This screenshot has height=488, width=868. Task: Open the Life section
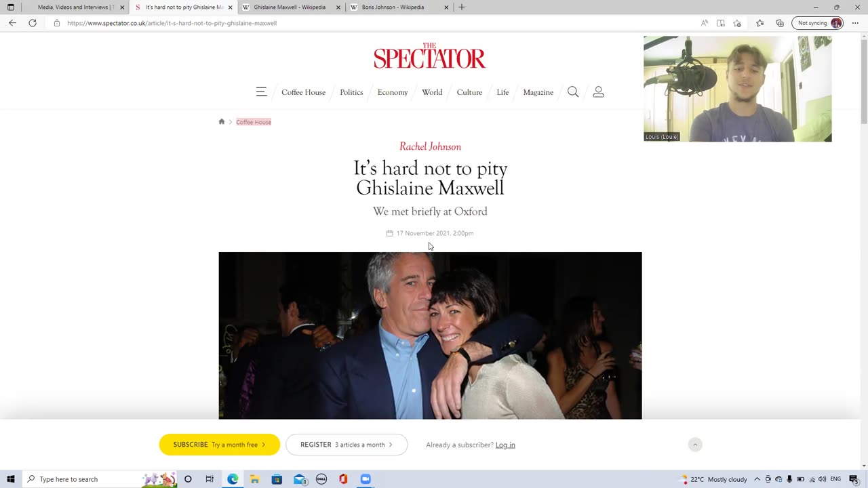click(x=502, y=92)
